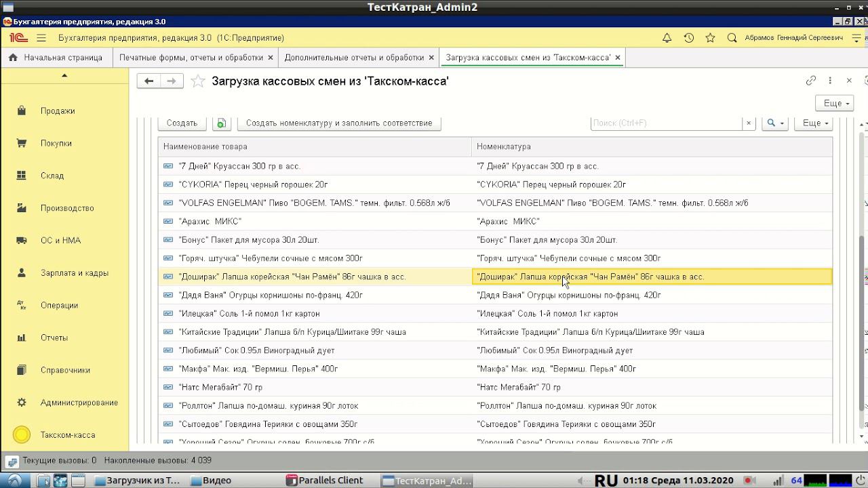The height and width of the screenshot is (488, 868).
Task: Open the system start menu button
Action: pos(14,481)
